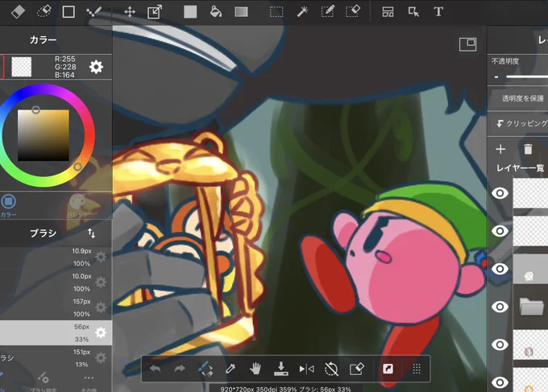This screenshot has width=548, height=392.
Task: Undo the last stroke
Action: [x=155, y=369]
